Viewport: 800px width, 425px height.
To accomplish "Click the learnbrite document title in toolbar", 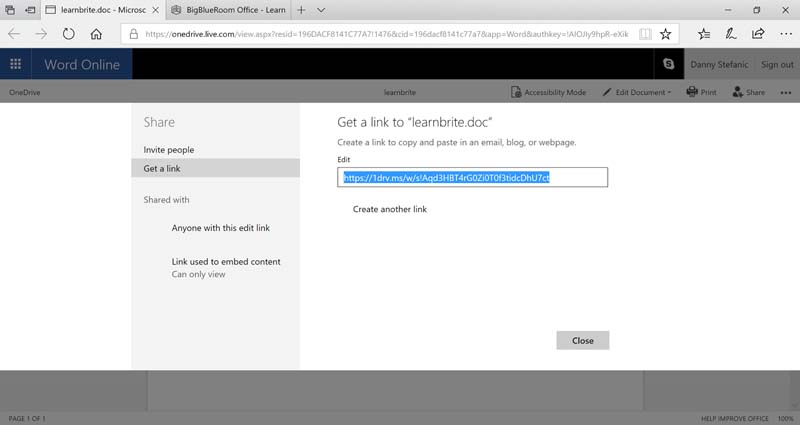I will click(399, 92).
